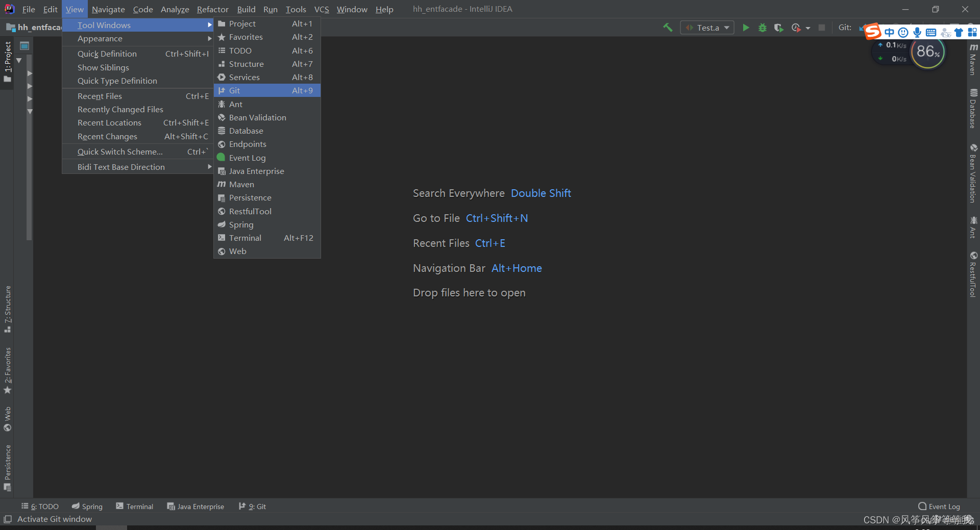Open the VCS menu
This screenshot has height=530, width=980.
(x=322, y=9)
